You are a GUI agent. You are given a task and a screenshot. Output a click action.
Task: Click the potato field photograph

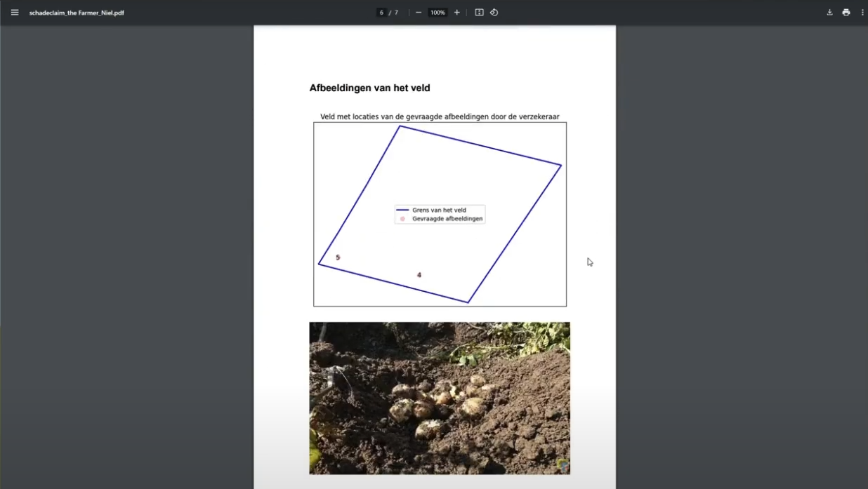click(440, 398)
